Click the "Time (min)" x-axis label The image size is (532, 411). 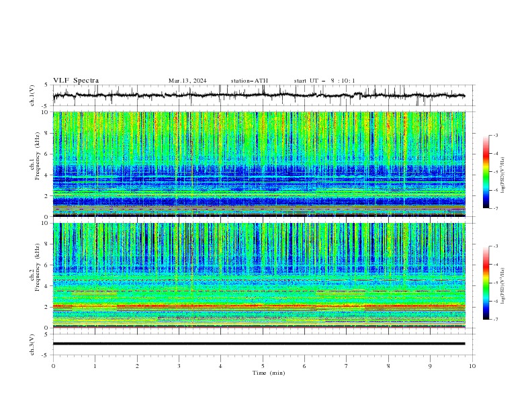(269, 373)
